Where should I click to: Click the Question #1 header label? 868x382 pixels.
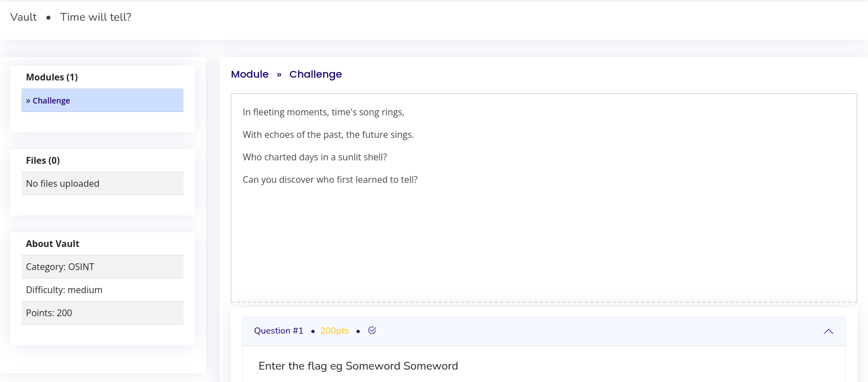[279, 331]
